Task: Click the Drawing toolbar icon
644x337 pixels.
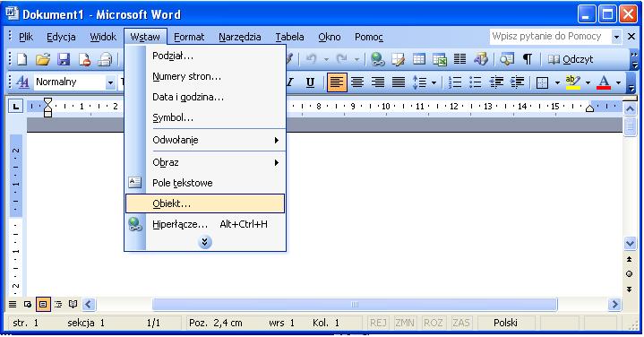Action: 480,59
